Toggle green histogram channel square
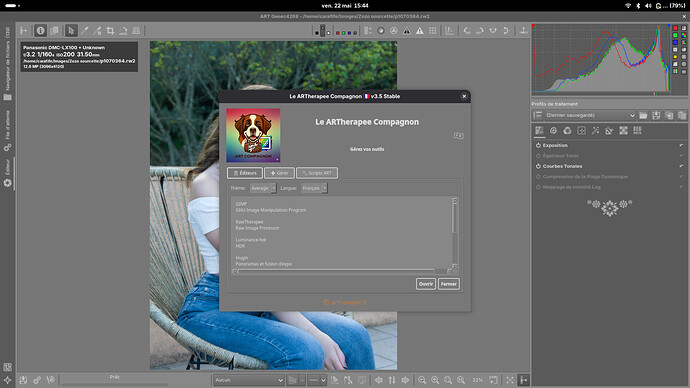Image resolution: width=690 pixels, height=388 pixels. tap(675, 35)
